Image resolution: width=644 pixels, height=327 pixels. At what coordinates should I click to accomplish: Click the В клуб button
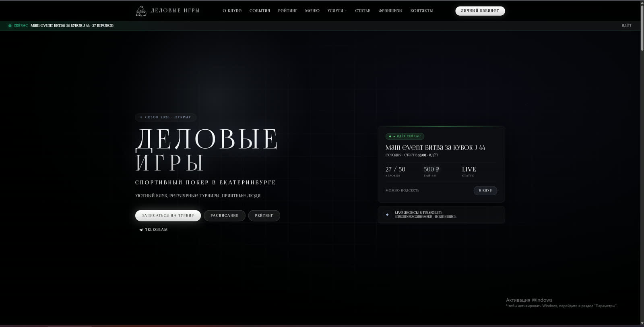[x=485, y=190]
